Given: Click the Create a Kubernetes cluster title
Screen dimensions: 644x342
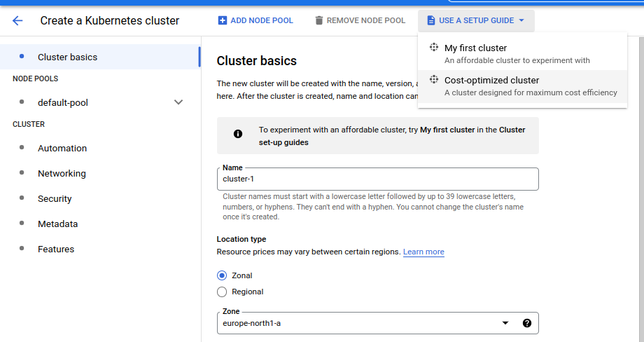Looking at the screenshot, I should click(110, 20).
